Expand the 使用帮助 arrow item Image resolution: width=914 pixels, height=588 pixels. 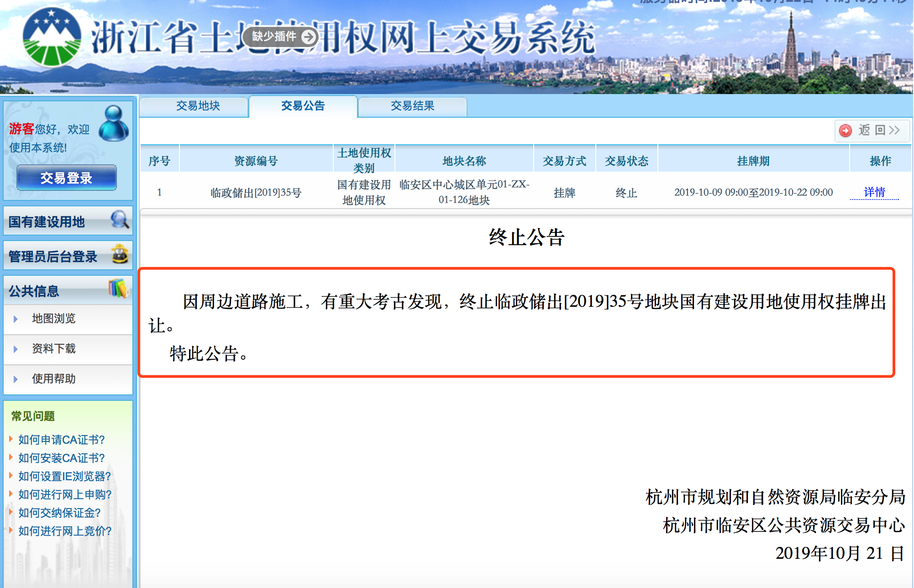16,379
